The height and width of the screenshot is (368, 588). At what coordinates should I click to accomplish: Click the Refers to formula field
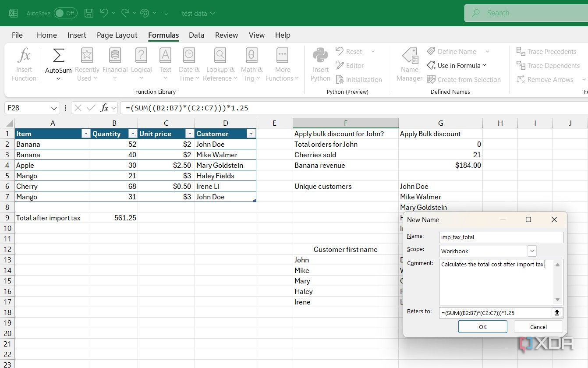pyautogui.click(x=496, y=313)
